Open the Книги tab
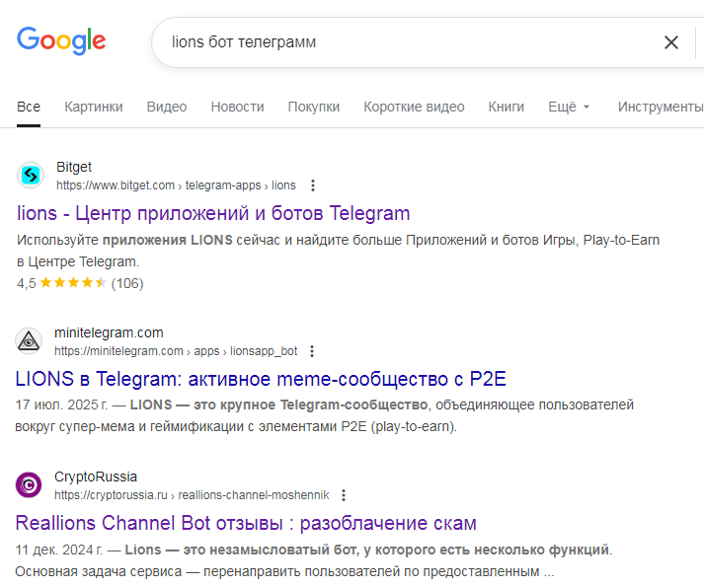The height and width of the screenshot is (588, 704). tap(506, 107)
